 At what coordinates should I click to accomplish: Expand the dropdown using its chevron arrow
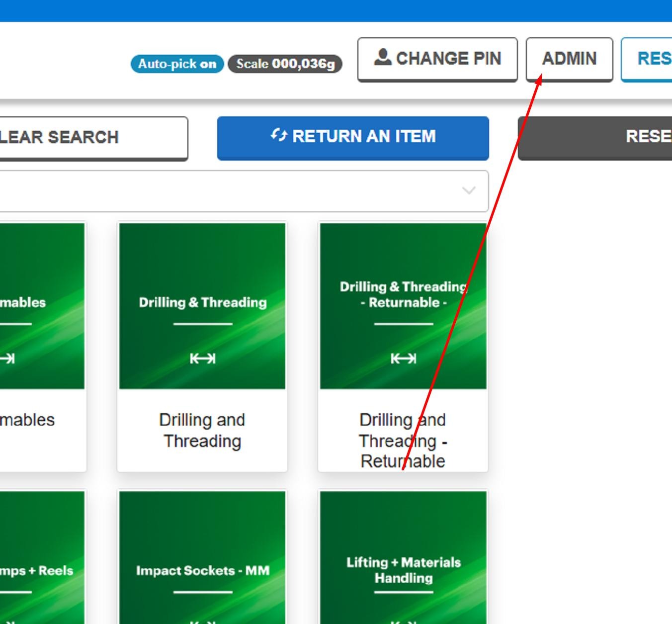tap(468, 191)
